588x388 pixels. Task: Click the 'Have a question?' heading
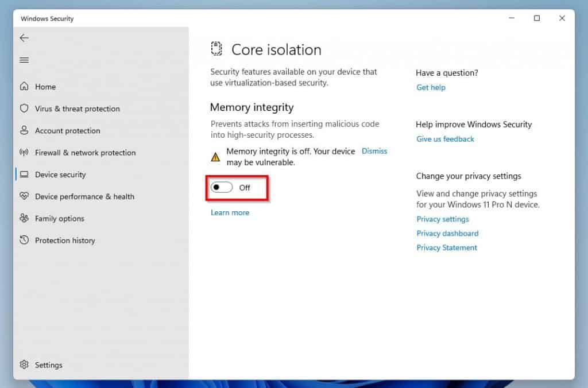pos(447,73)
